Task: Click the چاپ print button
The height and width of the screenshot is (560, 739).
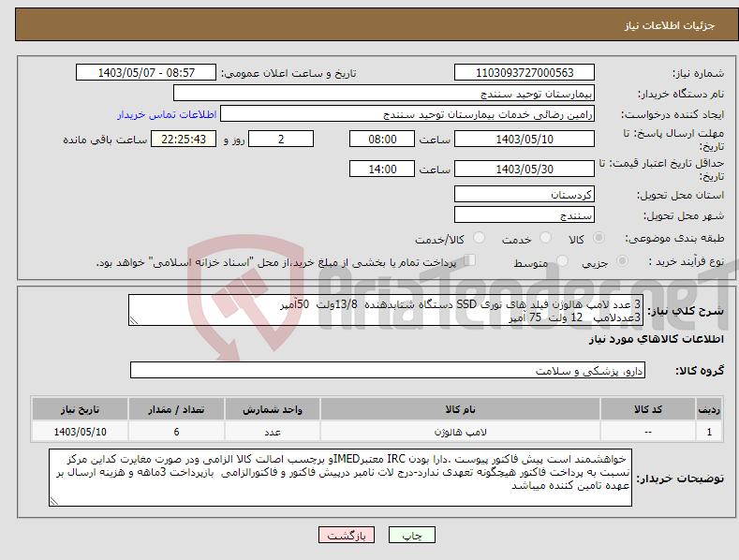Action: [x=412, y=535]
